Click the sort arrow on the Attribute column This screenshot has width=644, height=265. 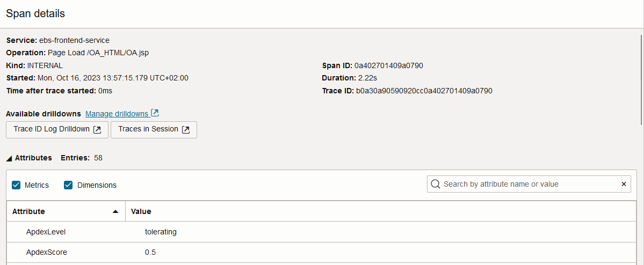coord(115,212)
